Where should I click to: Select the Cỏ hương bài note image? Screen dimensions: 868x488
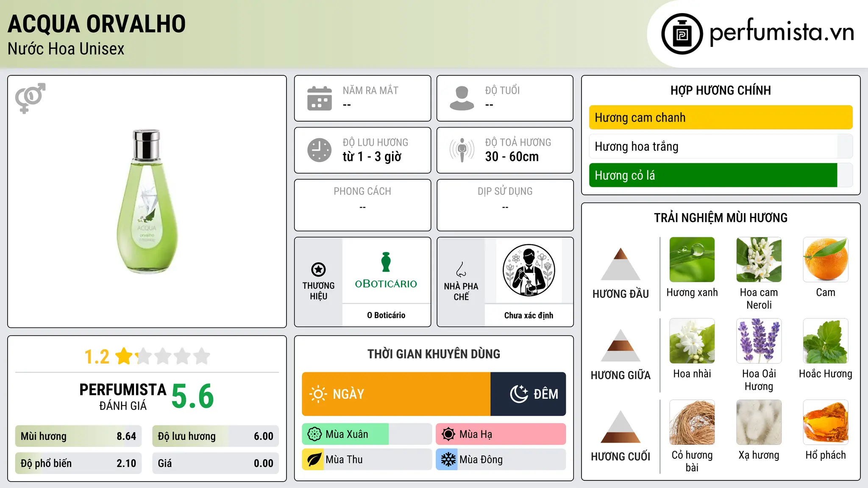tap(692, 422)
